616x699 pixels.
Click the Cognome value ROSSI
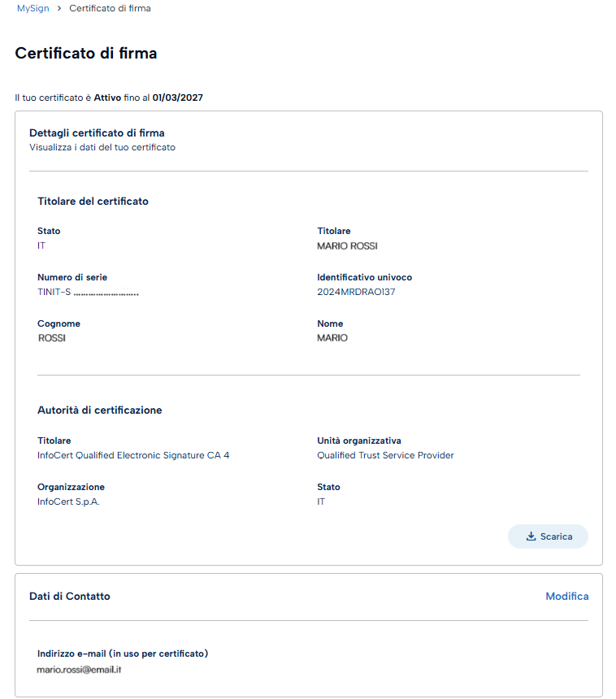(x=52, y=338)
